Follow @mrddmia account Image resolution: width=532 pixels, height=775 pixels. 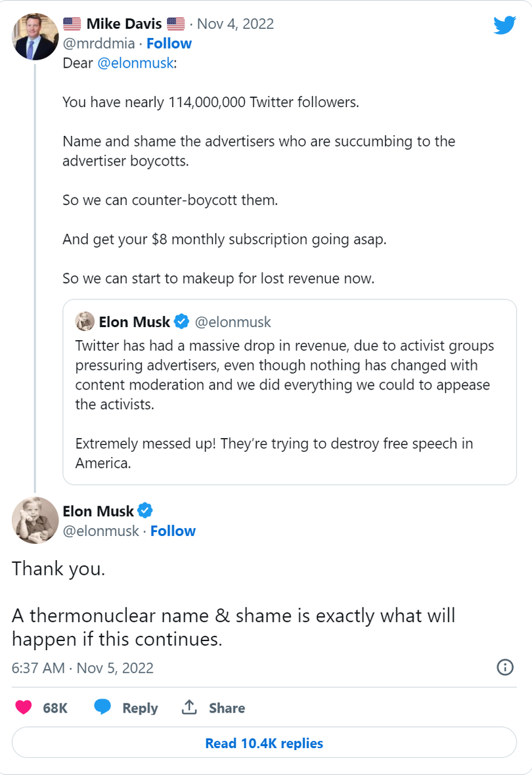pyautogui.click(x=169, y=43)
